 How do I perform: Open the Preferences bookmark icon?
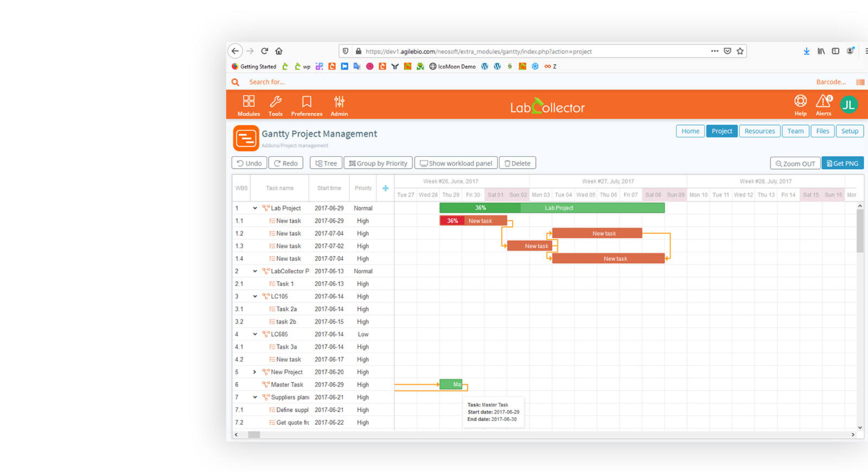307,101
